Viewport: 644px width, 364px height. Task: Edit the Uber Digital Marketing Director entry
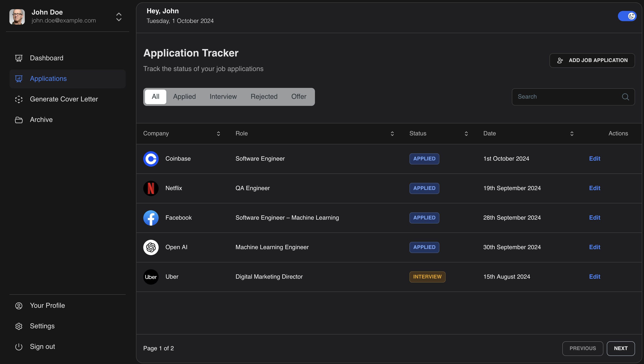click(x=594, y=277)
